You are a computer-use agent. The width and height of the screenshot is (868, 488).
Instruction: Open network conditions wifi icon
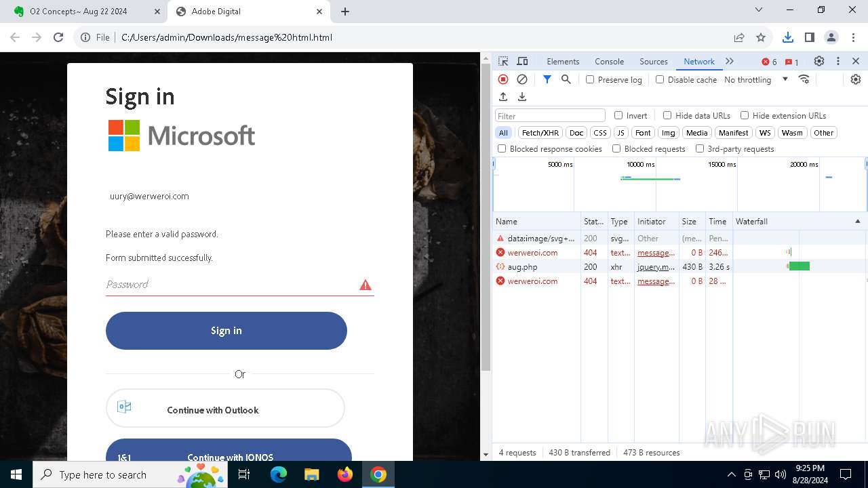804,79
